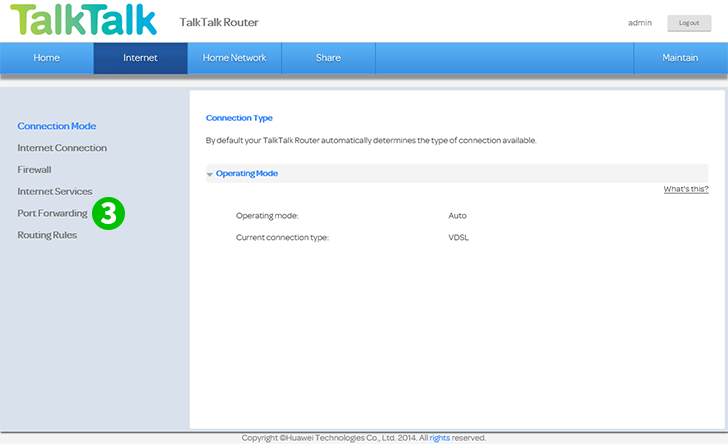Open Routing Rules page
The image size is (728, 444).
tap(47, 235)
